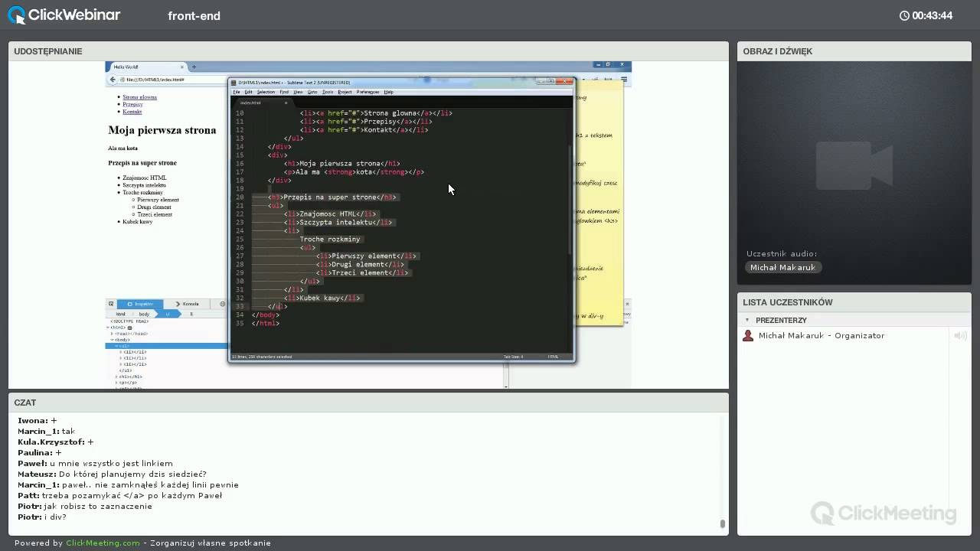
Task: Click line number 20 in the Sublime gutter
Action: (x=240, y=197)
